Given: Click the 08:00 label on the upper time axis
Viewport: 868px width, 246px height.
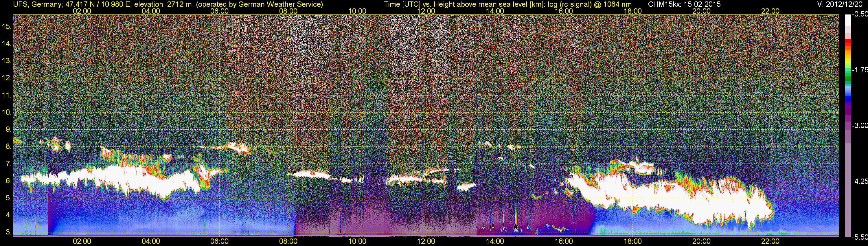Looking at the screenshot, I should pyautogui.click(x=288, y=11).
